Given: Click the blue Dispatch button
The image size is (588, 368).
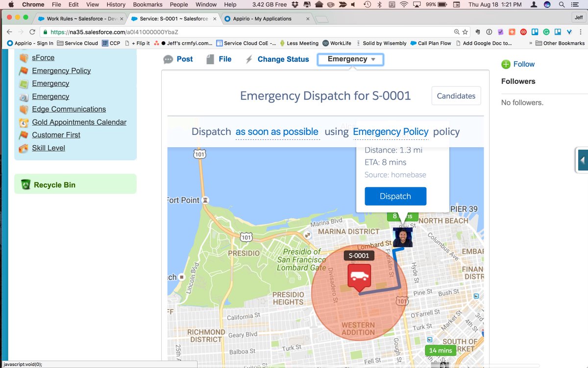Looking at the screenshot, I should tap(395, 196).
